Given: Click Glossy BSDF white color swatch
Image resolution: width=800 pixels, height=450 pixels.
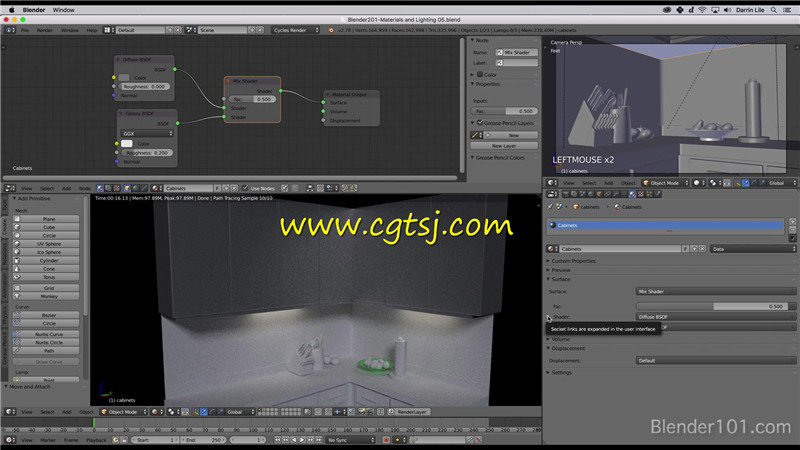Looking at the screenshot, I should click(127, 143).
